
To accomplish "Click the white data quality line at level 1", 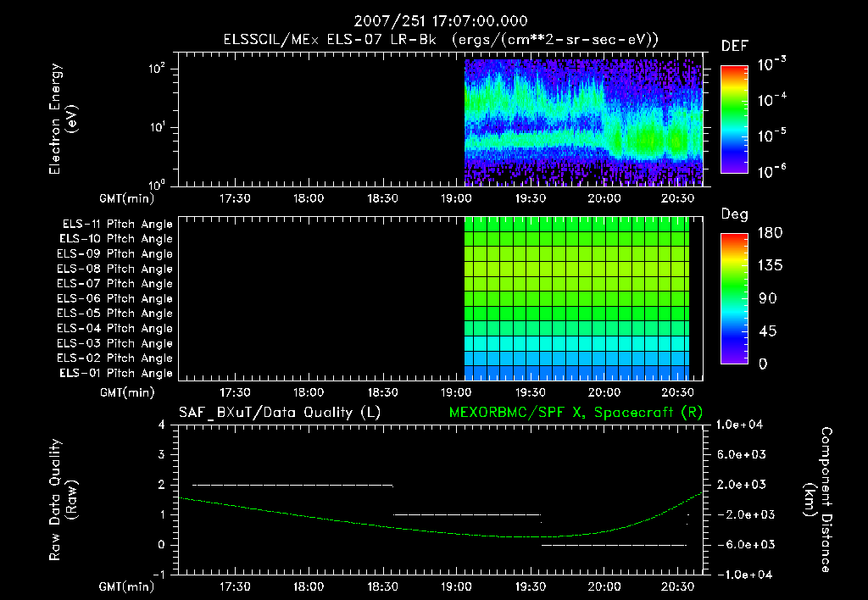I will click(x=467, y=514).
